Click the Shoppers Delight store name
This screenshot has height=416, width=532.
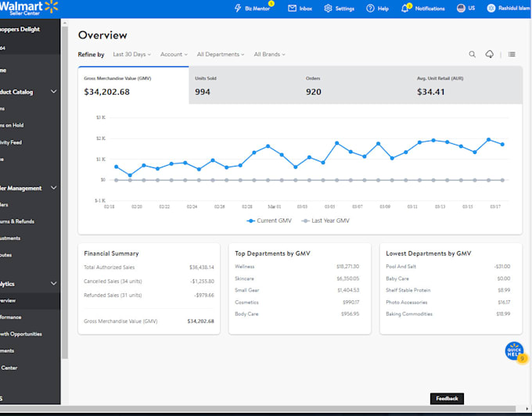pos(20,30)
